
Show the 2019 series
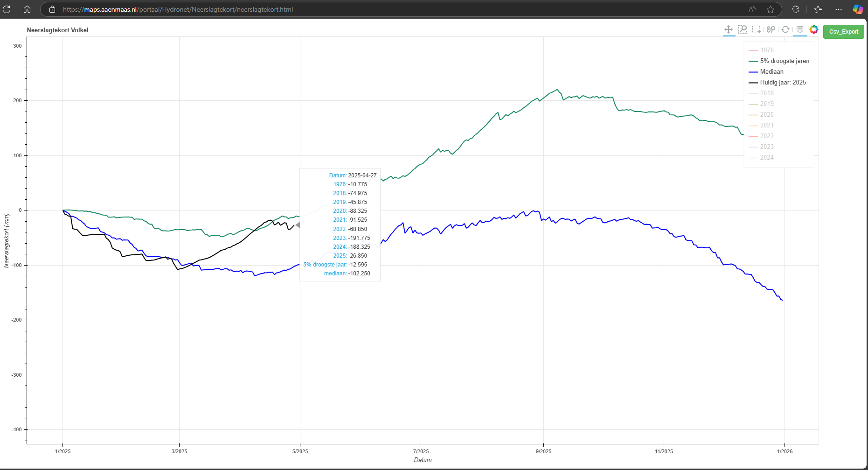click(761, 104)
